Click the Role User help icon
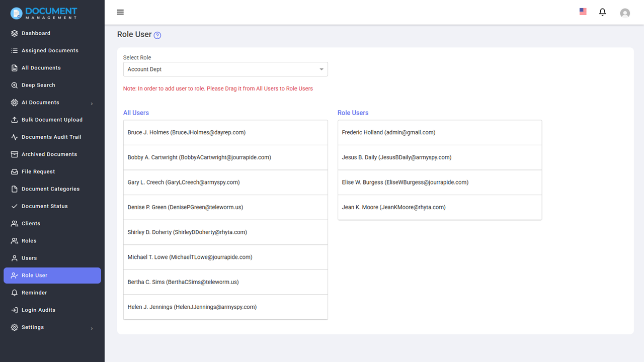The width and height of the screenshot is (644, 362). [x=157, y=35]
